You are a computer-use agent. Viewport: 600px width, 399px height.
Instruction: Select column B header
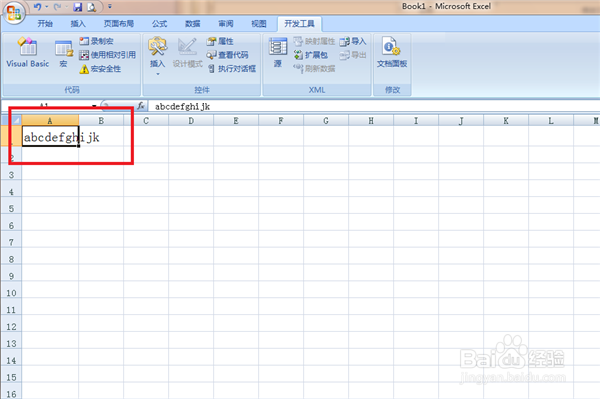(x=101, y=121)
